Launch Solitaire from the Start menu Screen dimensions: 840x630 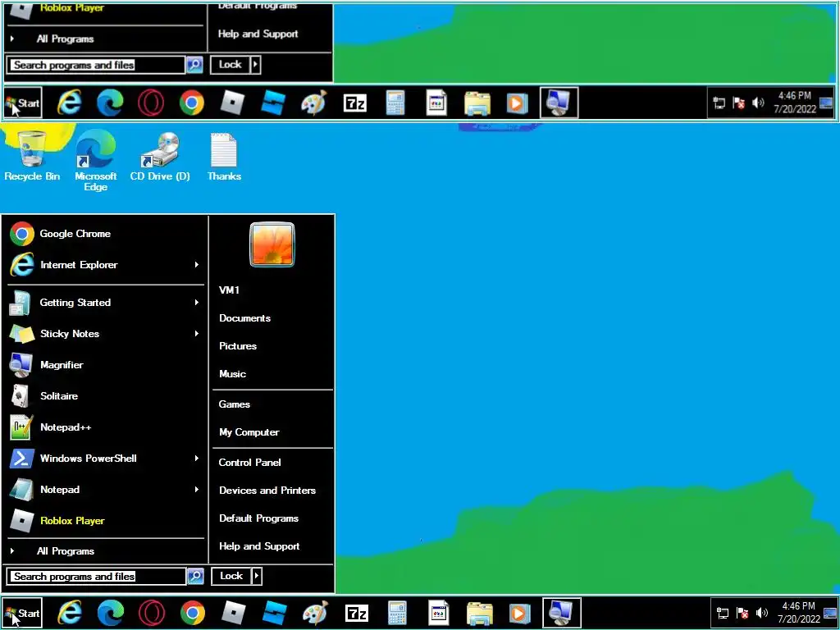point(106,396)
